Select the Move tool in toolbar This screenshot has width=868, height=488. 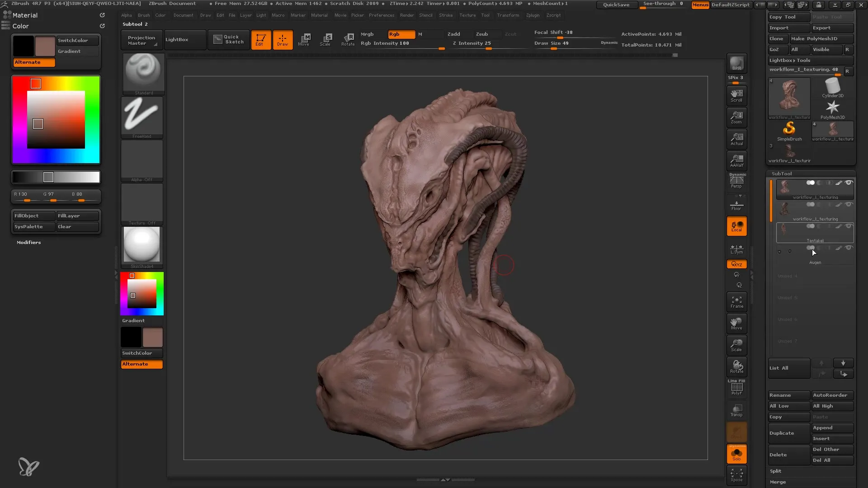[304, 39]
